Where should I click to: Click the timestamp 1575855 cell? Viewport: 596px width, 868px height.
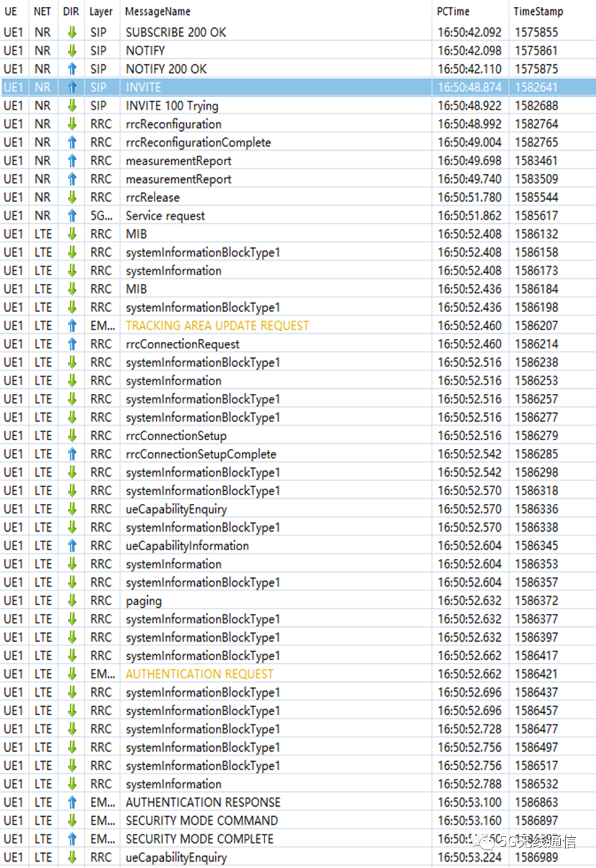[x=536, y=32]
